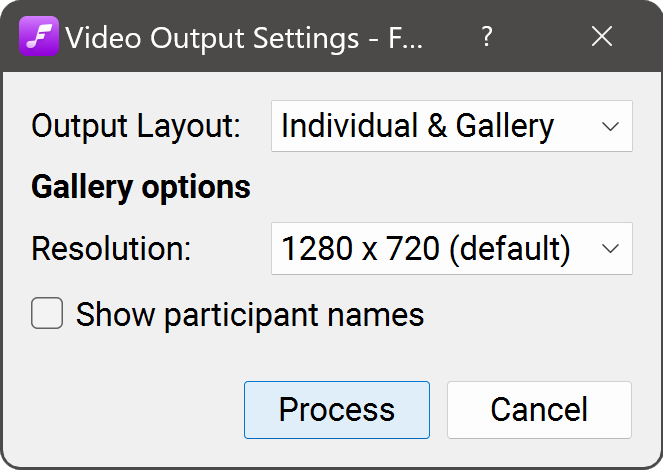Viewport: 663px width, 470px height.
Task: Click the question mark help button
Action: click(487, 37)
